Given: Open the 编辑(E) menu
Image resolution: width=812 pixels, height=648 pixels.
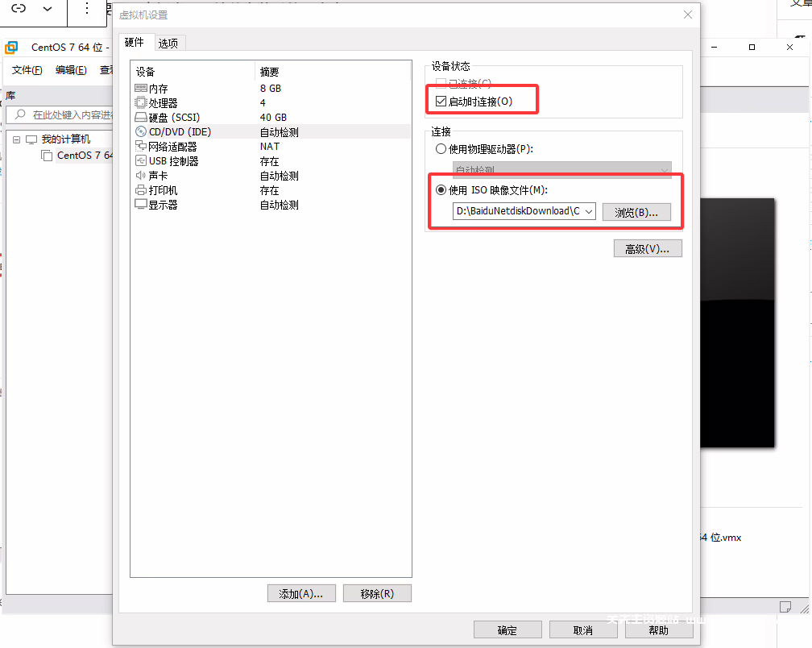Looking at the screenshot, I should pyautogui.click(x=72, y=70).
